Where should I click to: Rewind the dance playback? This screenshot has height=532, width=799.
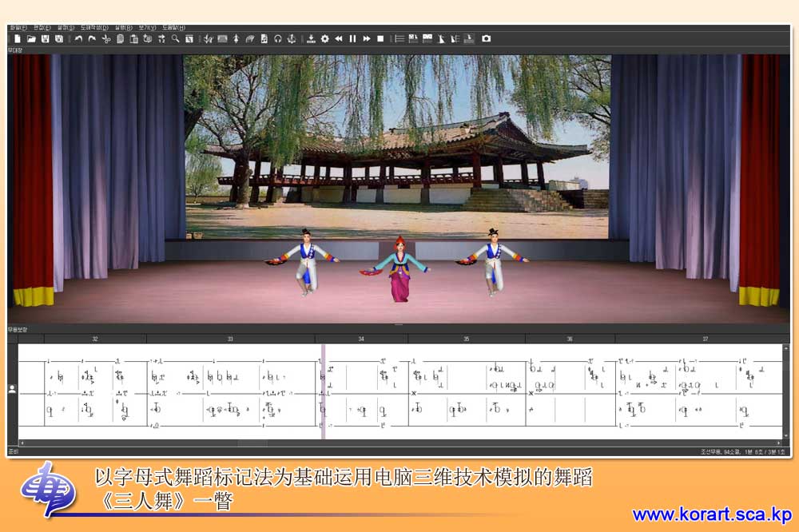point(338,38)
